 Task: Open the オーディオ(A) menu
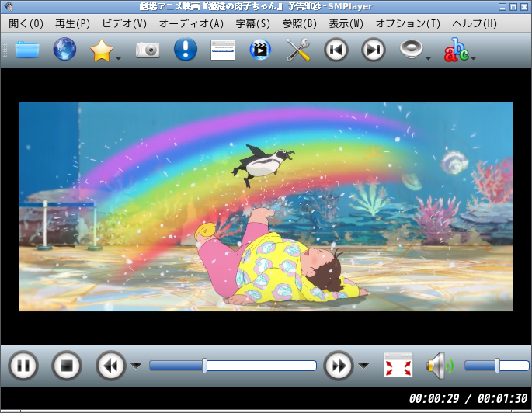(x=191, y=23)
